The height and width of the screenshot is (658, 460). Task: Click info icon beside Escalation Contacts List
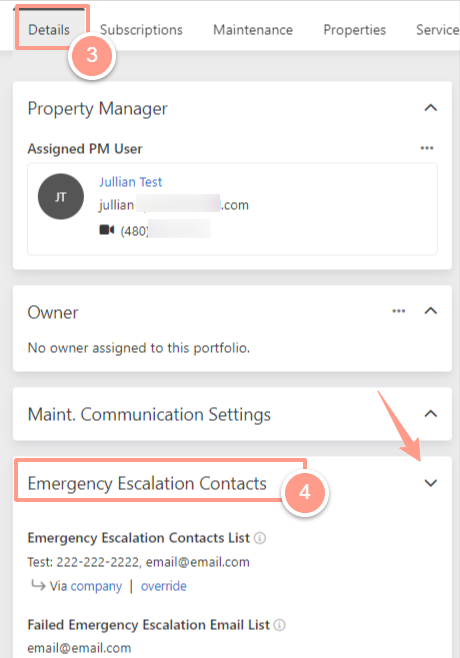click(x=260, y=538)
